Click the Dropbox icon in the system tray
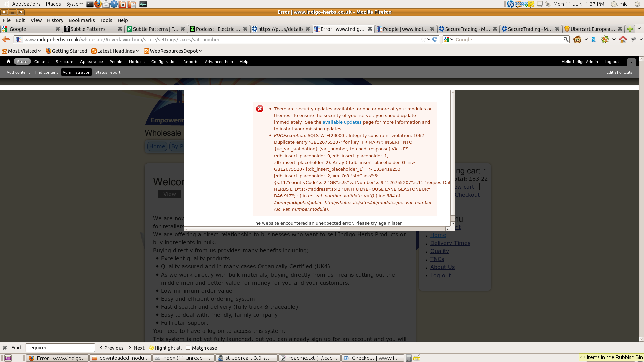The height and width of the screenshot is (362, 644). coord(525,4)
